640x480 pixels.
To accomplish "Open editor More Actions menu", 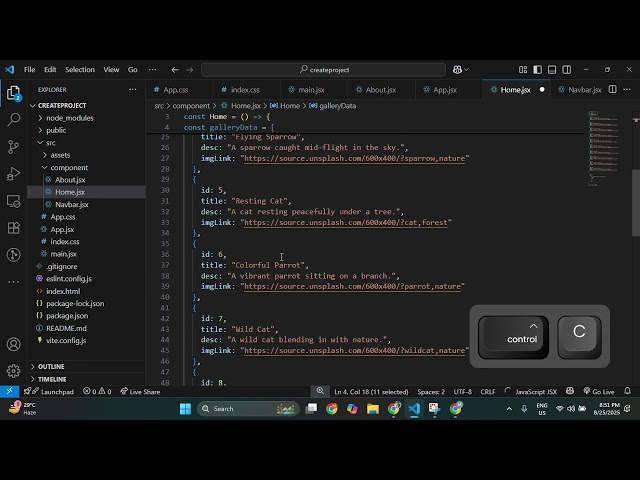I will pos(627,89).
